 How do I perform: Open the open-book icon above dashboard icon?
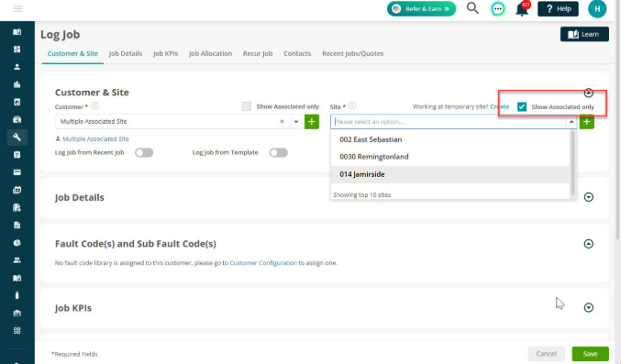coord(17,32)
